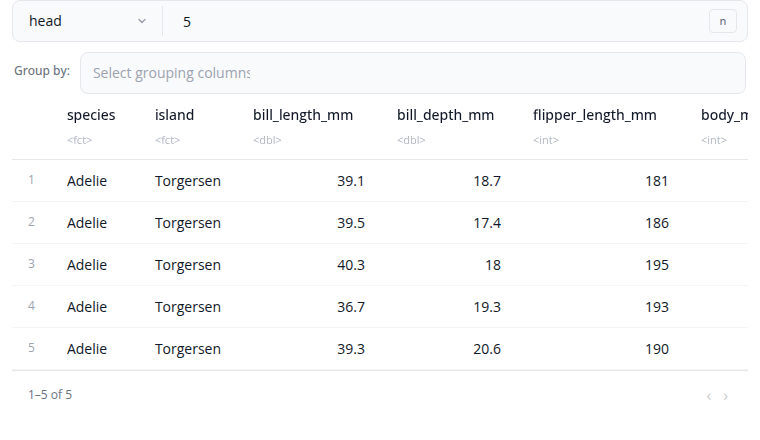760x440 pixels.
Task: Click the bill length value 39.5
Action: tap(351, 223)
